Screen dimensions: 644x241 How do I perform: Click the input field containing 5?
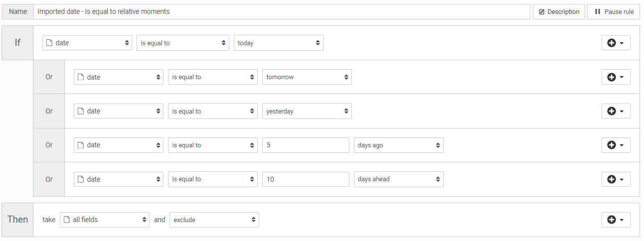(306, 145)
